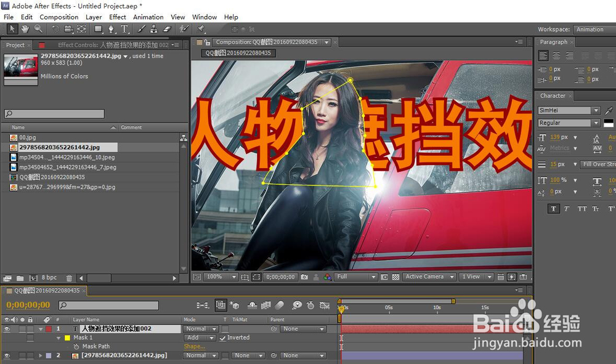Click the new composition icon in Project panel
The width and height of the screenshot is (616, 364).
click(x=33, y=278)
